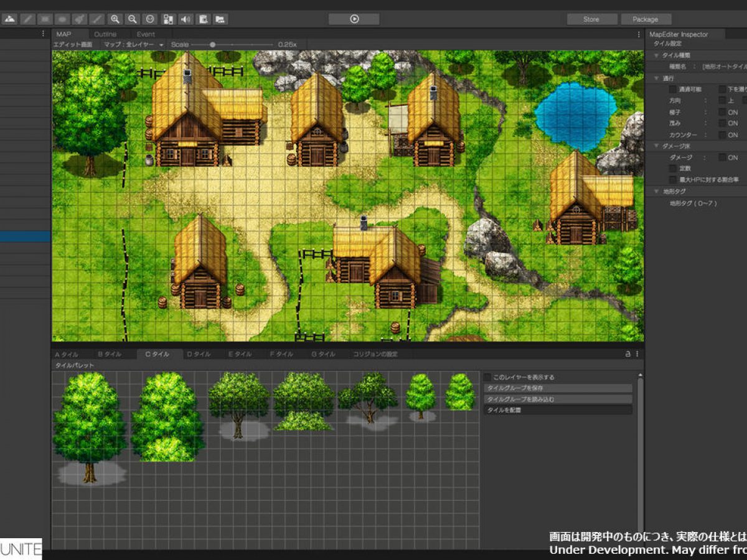Click the zoom out magnifier icon
Image resolution: width=747 pixels, height=560 pixels.
(132, 19)
